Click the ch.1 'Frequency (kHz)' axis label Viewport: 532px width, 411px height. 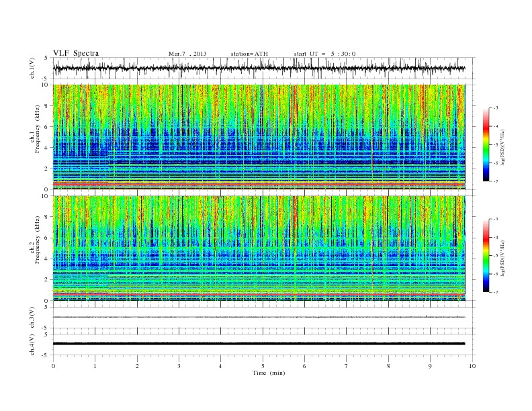37,129
